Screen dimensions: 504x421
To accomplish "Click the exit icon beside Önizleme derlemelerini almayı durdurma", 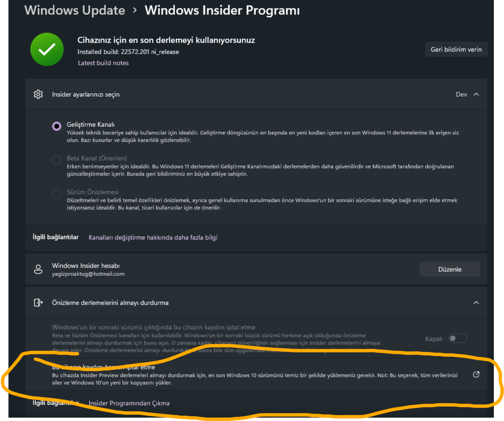I will coord(38,302).
